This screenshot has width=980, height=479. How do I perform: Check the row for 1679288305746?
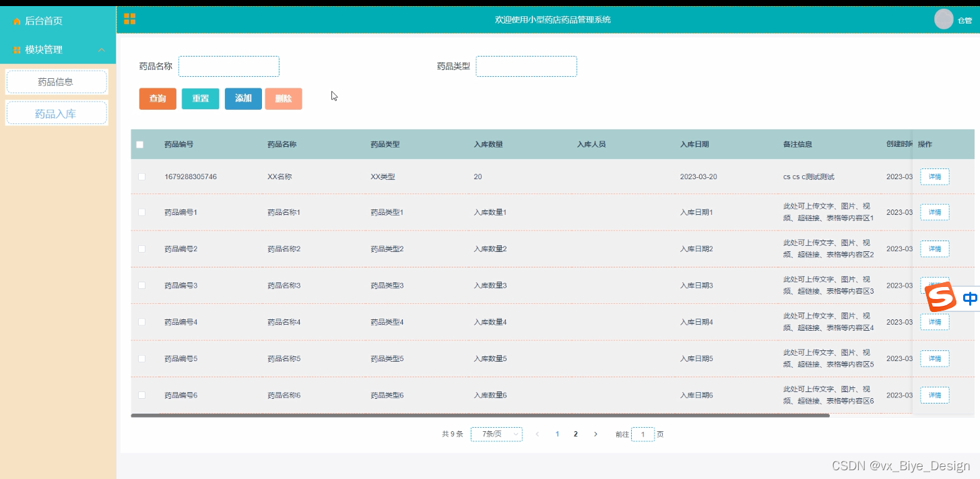[x=141, y=177]
